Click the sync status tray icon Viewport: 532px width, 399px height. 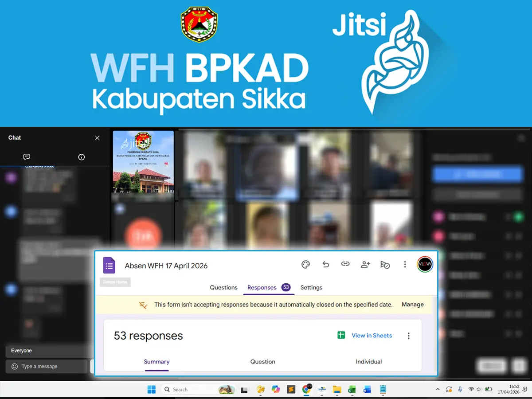pos(449,389)
